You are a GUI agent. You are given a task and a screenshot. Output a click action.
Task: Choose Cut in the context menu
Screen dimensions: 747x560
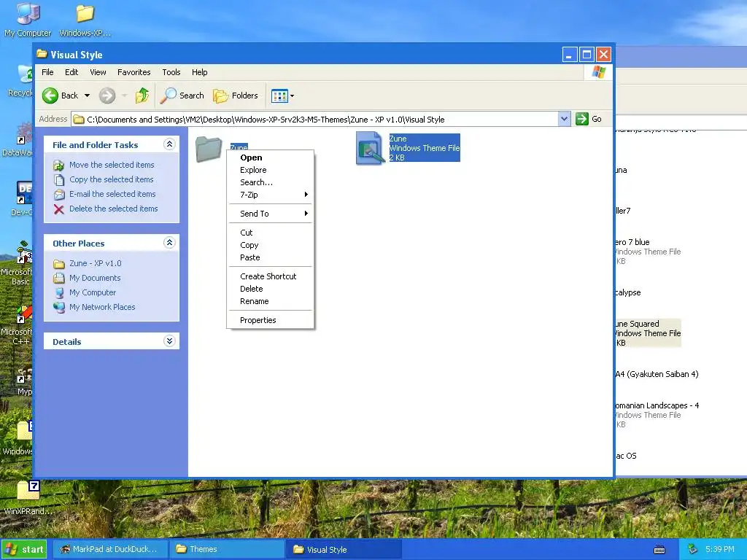point(270,233)
